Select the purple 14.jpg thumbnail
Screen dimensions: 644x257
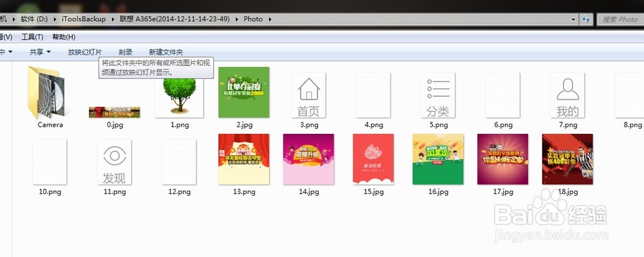pos(308,159)
